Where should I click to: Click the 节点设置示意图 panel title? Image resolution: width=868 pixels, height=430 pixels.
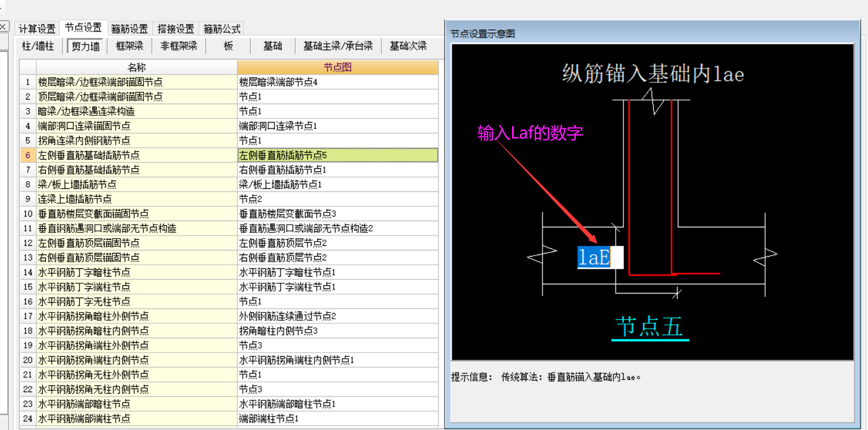point(482,34)
